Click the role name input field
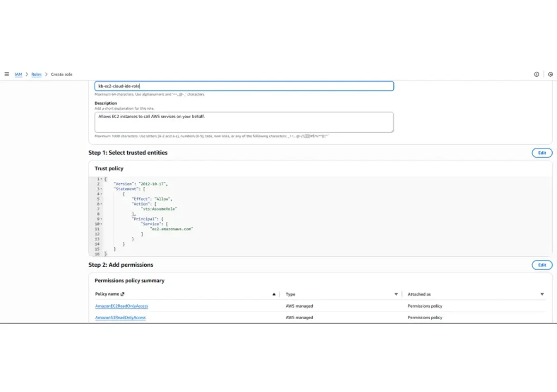The image size is (557, 392). tap(244, 86)
